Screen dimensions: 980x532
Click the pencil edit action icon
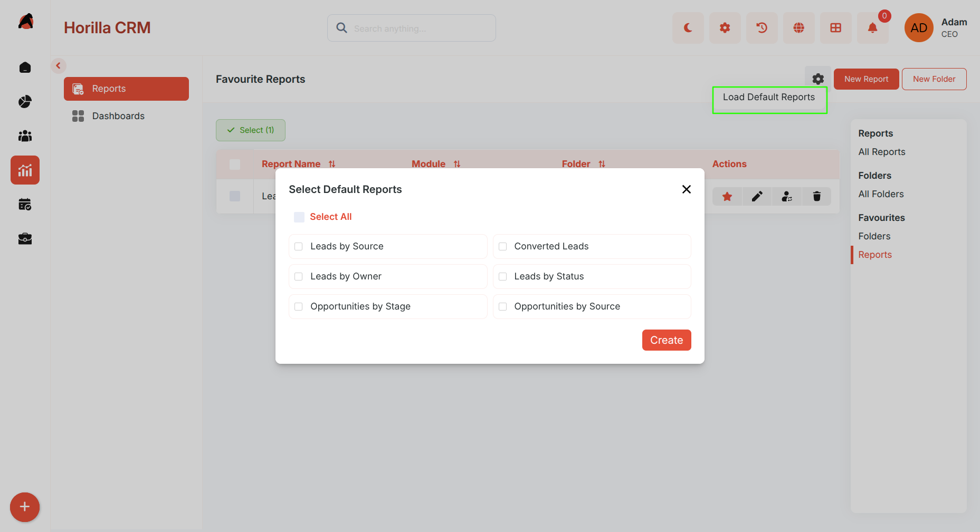click(x=757, y=197)
